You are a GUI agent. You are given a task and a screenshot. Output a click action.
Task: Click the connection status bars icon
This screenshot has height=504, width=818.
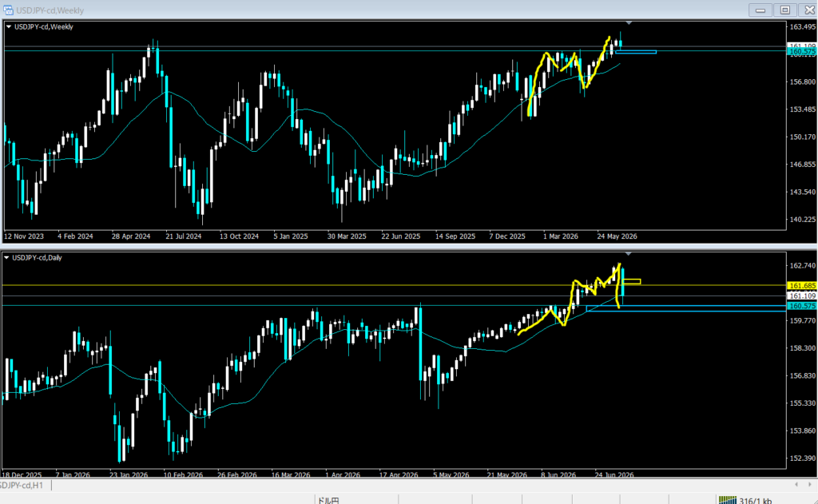click(727, 500)
